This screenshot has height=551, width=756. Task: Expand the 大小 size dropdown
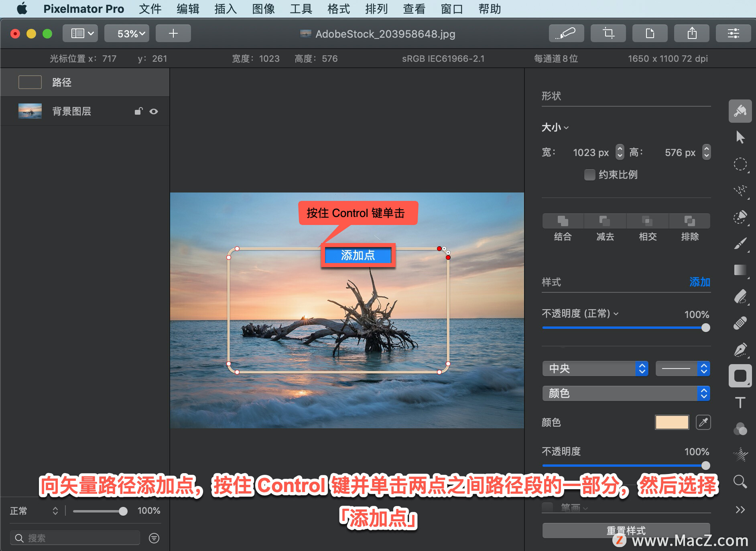point(555,128)
